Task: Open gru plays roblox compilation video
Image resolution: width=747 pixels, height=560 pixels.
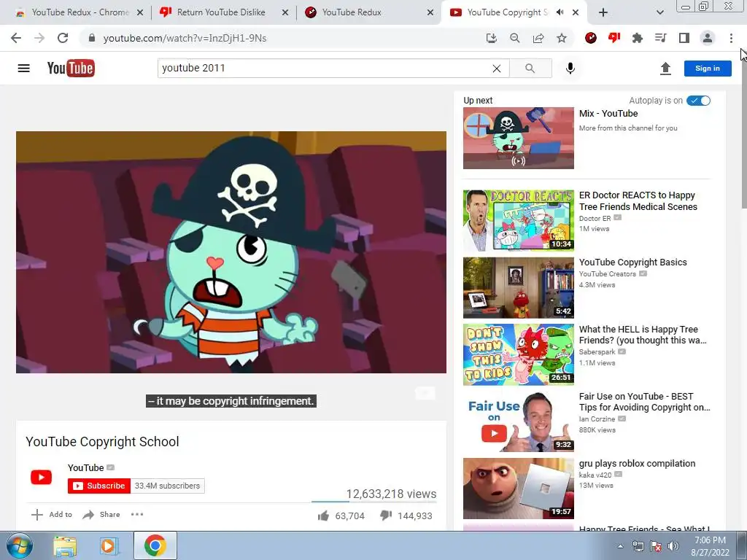Action: click(637, 463)
